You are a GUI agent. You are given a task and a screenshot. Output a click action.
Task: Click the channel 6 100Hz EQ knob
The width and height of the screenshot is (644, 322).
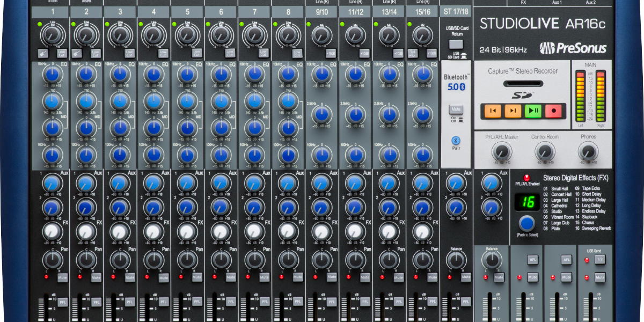221,155
